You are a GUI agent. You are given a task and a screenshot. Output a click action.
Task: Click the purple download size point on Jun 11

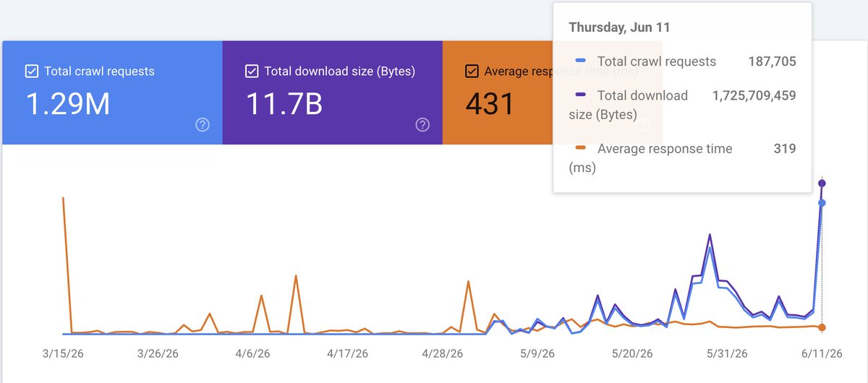pos(822,183)
